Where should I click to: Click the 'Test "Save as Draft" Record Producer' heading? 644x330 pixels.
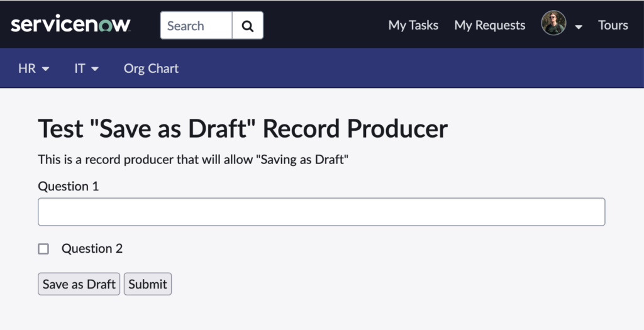pyautogui.click(x=243, y=128)
